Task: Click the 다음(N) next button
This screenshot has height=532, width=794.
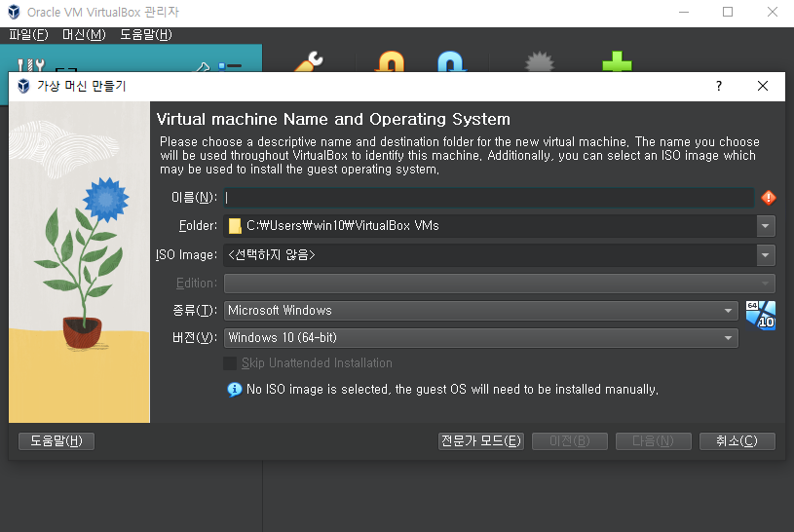Action: [x=654, y=440]
